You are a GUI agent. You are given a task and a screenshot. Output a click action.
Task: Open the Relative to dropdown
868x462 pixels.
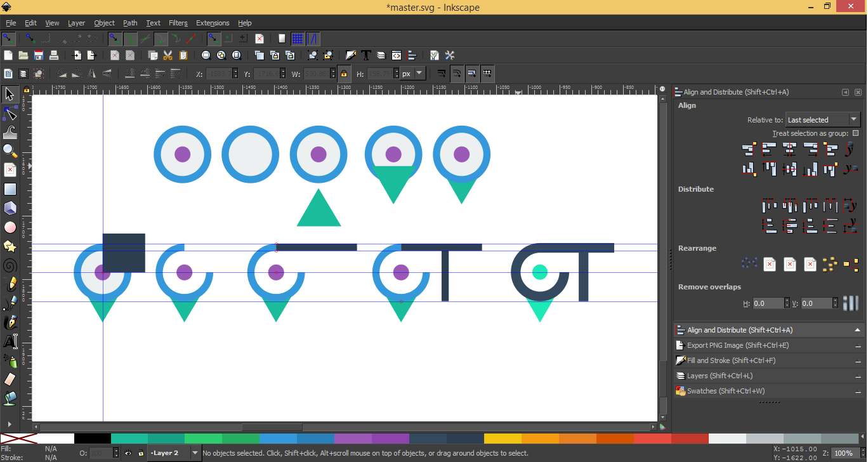point(822,120)
